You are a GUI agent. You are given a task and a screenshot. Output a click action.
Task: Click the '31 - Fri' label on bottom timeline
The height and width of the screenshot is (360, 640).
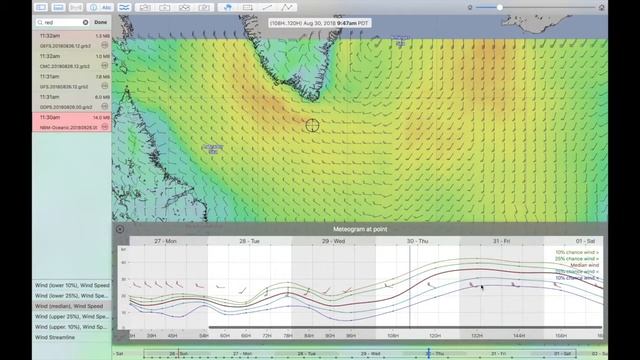point(498,353)
